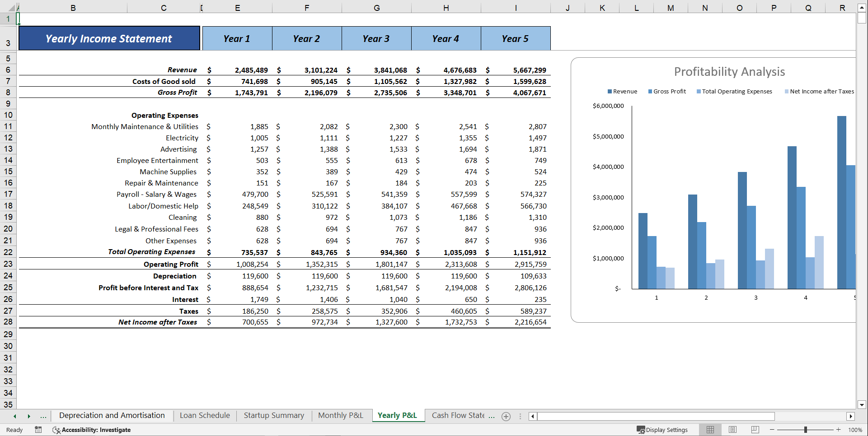Select column E header
The image size is (868, 436).
click(x=237, y=8)
